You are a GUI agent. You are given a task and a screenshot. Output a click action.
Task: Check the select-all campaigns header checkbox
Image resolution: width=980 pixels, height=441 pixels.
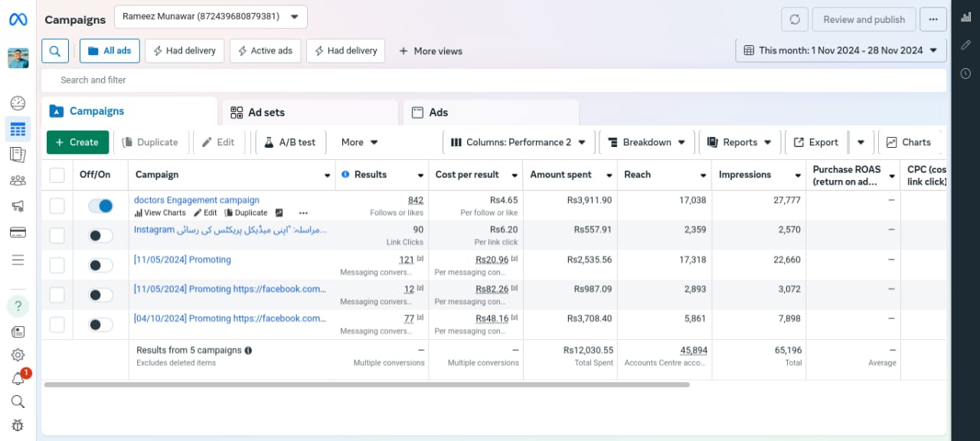pyautogui.click(x=57, y=175)
